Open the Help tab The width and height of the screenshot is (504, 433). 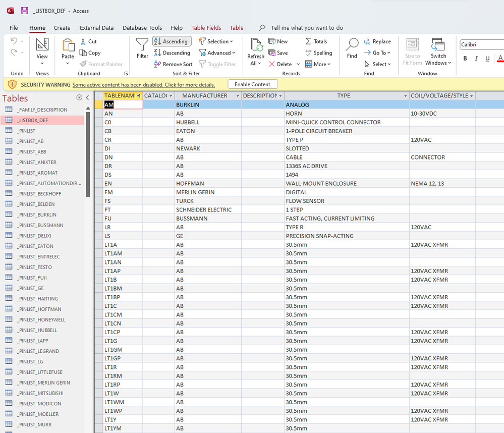click(x=177, y=28)
